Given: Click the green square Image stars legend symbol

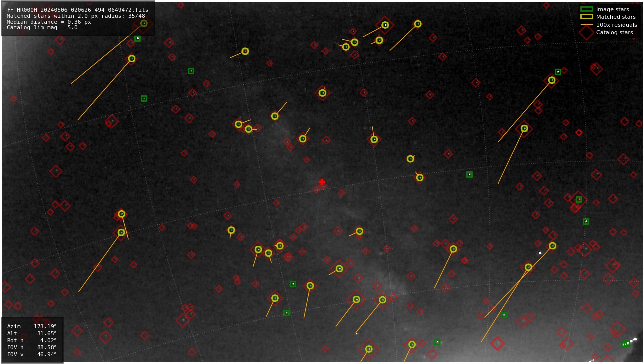Looking at the screenshot, I should 586,9.
